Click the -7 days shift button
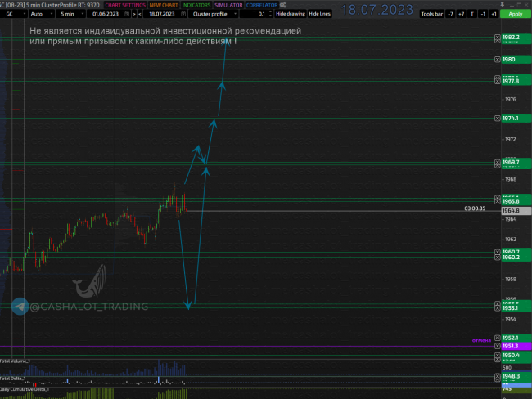532x399 pixels. (x=450, y=14)
